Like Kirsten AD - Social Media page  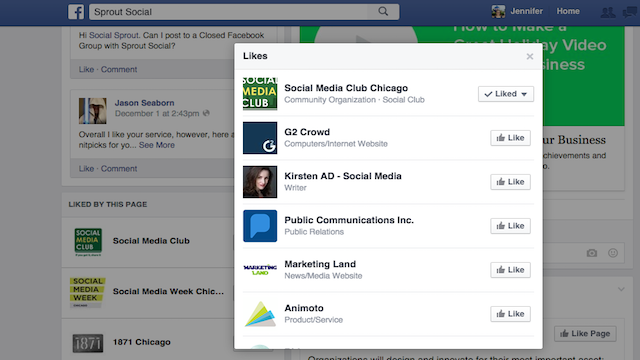(510, 182)
